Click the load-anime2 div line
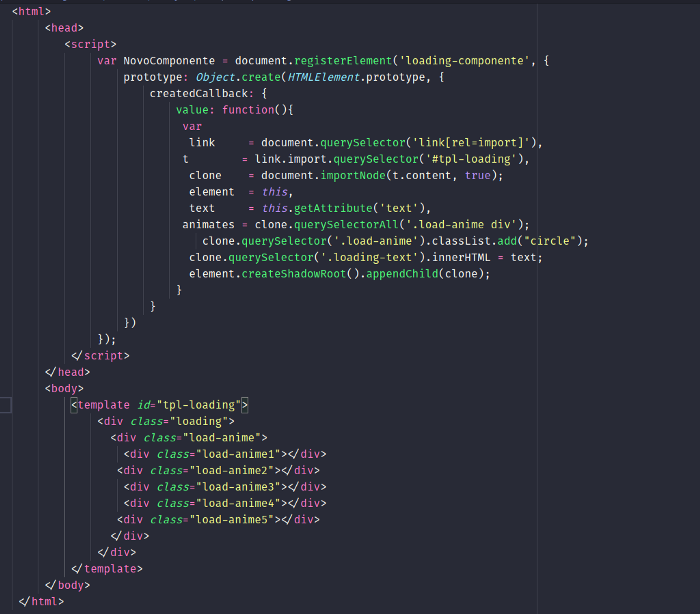 tap(218, 471)
